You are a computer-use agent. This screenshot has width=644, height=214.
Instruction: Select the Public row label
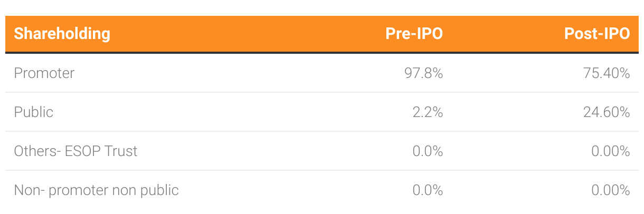33,112
